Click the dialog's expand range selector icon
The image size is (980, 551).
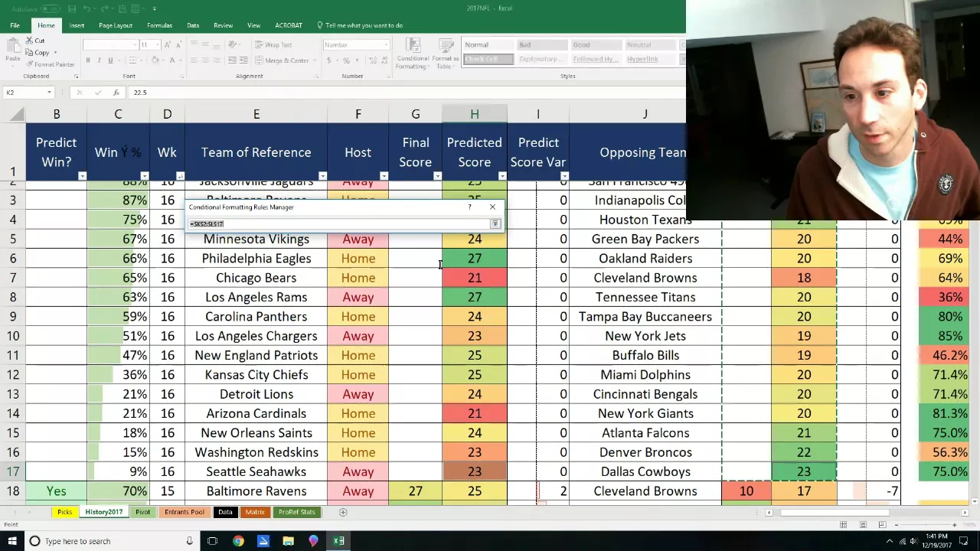coord(495,223)
